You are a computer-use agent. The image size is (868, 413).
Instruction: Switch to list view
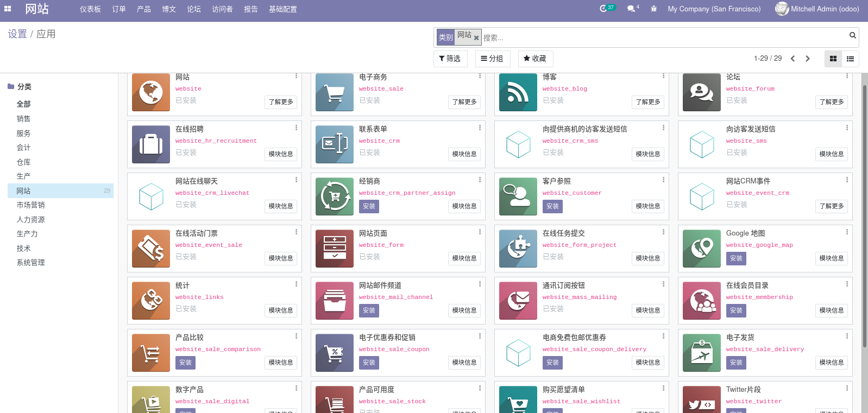tap(850, 59)
